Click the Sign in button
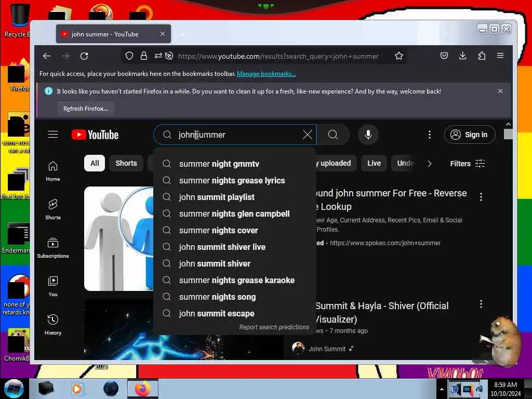The image size is (532, 399). click(470, 135)
